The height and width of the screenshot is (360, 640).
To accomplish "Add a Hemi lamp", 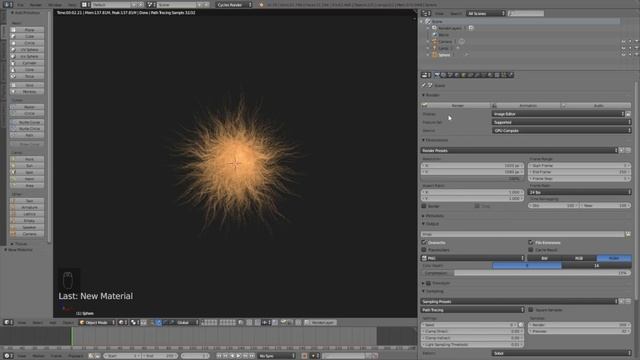I will click(27, 179).
